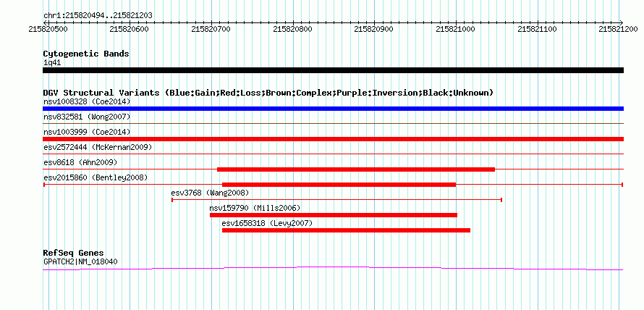The image size is (644, 310).
Task: Select the red nsv159790 loss bar
Action: click(x=334, y=215)
